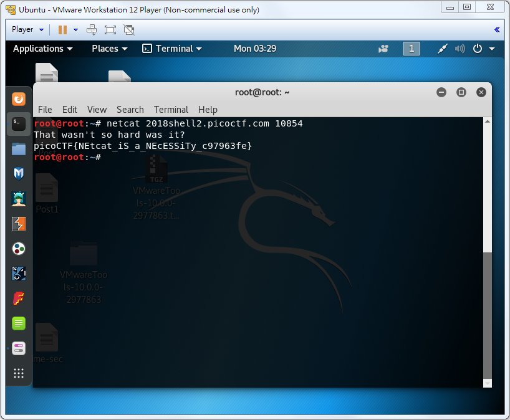Open the terminal File menu
This screenshot has width=510, height=420.
pyautogui.click(x=45, y=110)
